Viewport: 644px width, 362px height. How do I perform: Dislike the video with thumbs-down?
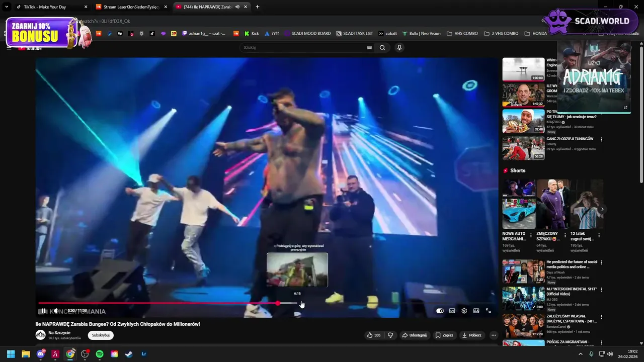[390, 335]
